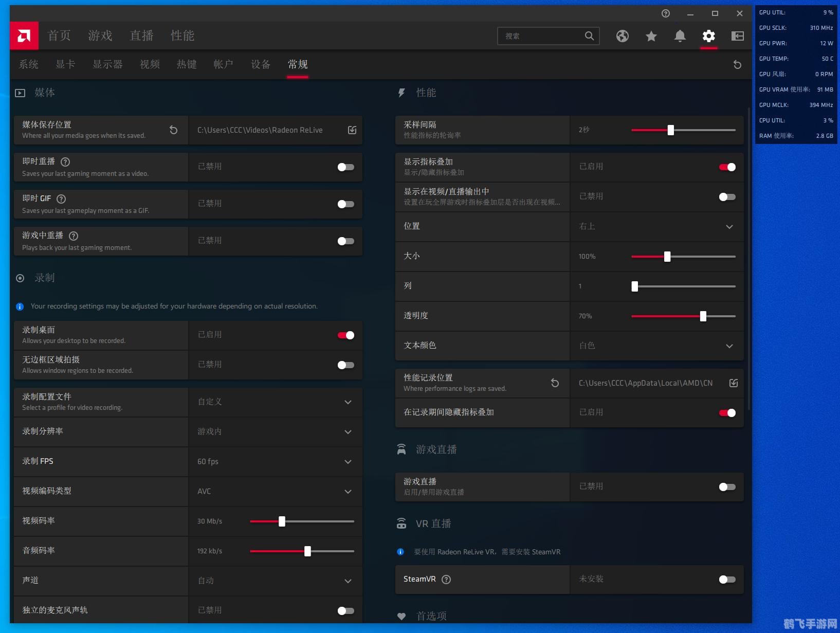Switch to the 显卡 settings tab
Viewport: 840px width, 633px height.
pos(65,64)
